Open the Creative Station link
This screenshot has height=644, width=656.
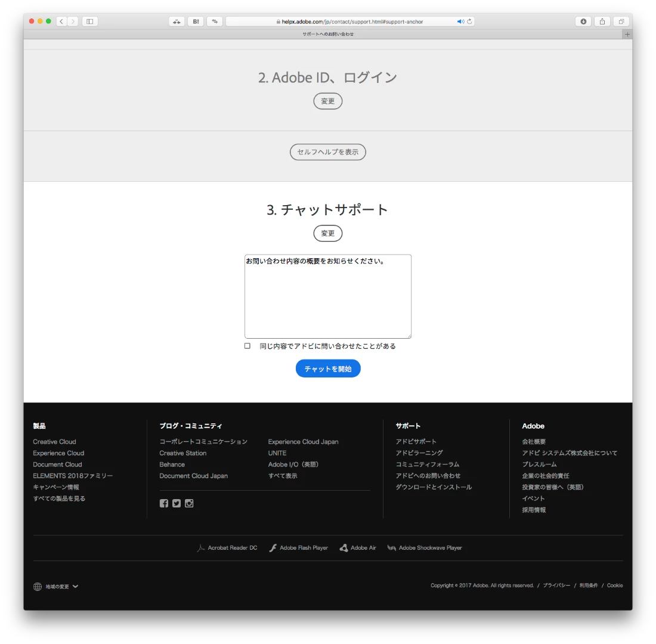click(x=183, y=453)
